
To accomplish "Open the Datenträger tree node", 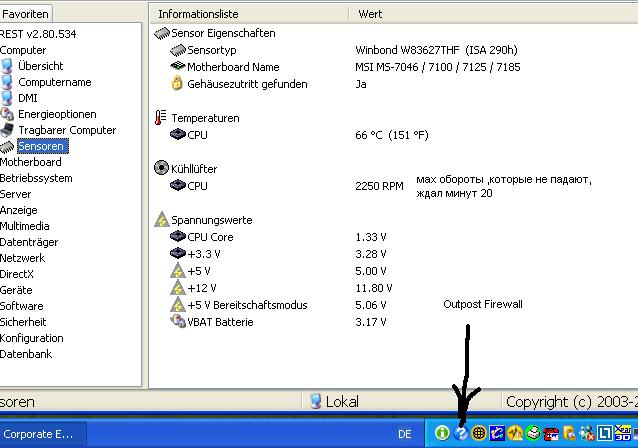I will click(x=29, y=242).
